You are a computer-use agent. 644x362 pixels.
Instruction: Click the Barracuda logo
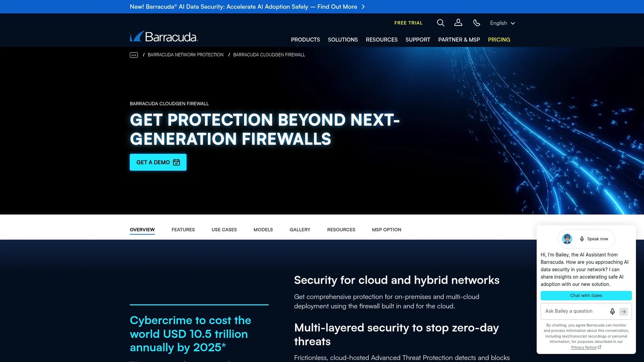pos(164,36)
